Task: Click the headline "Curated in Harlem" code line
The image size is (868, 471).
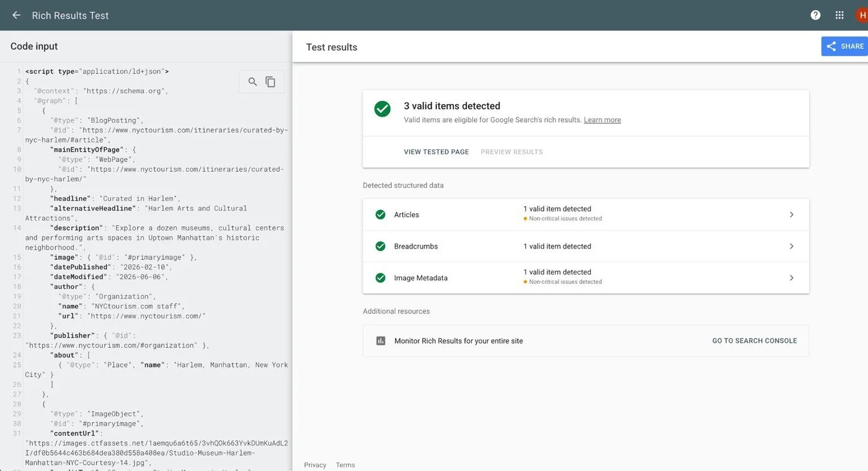Action: coord(115,199)
